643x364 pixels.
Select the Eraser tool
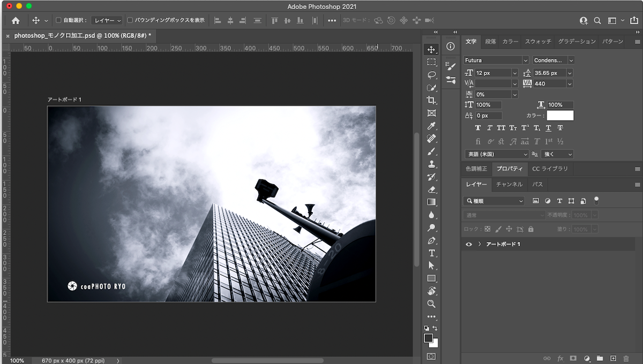[431, 189]
